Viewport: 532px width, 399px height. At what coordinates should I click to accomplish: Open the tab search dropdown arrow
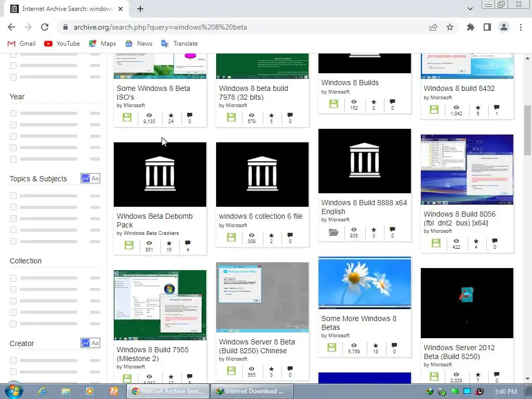(470, 9)
